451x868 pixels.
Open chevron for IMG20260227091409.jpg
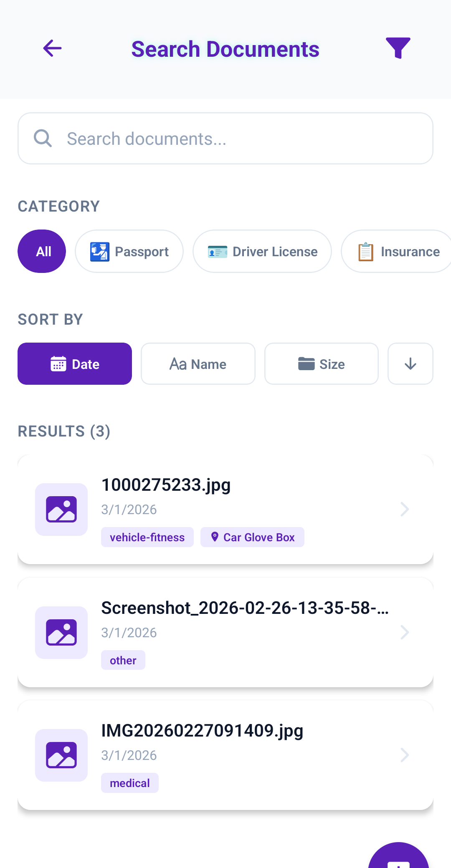pyautogui.click(x=404, y=755)
